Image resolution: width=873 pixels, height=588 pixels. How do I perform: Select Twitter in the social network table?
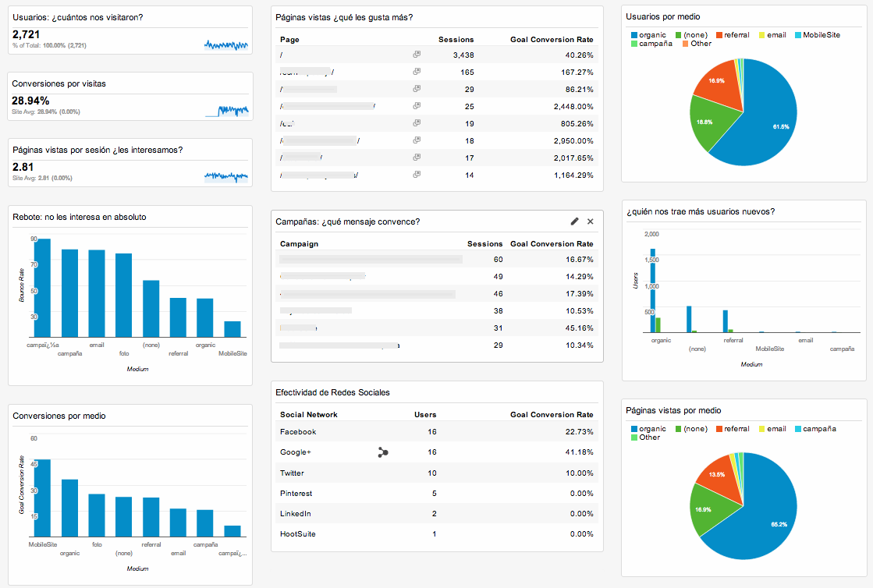click(293, 473)
